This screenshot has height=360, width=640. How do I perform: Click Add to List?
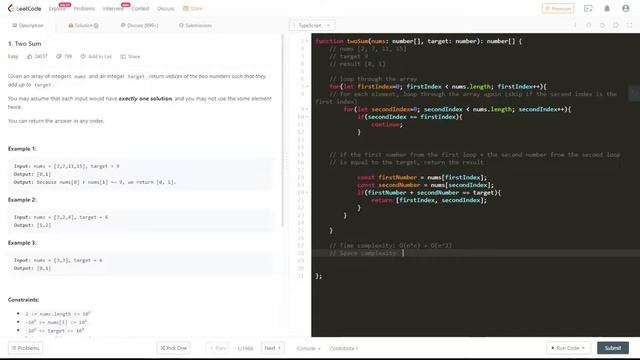tap(96, 56)
